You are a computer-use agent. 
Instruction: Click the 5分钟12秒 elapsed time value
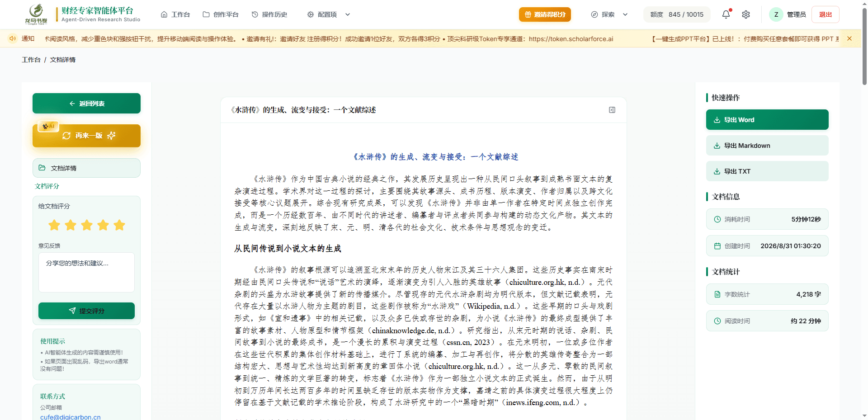point(806,219)
